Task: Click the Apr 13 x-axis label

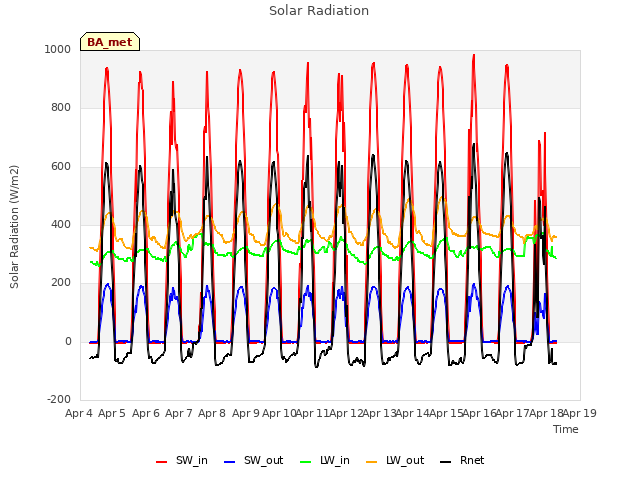Action: 379,413
